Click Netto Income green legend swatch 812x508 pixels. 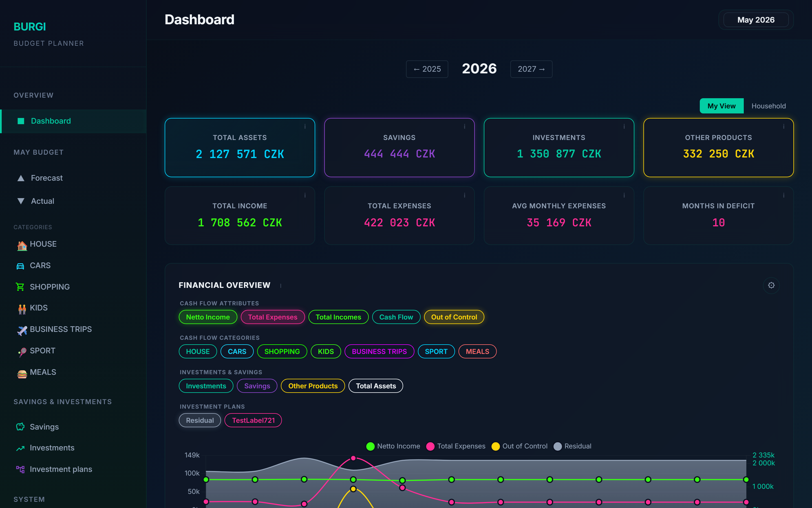370,446
